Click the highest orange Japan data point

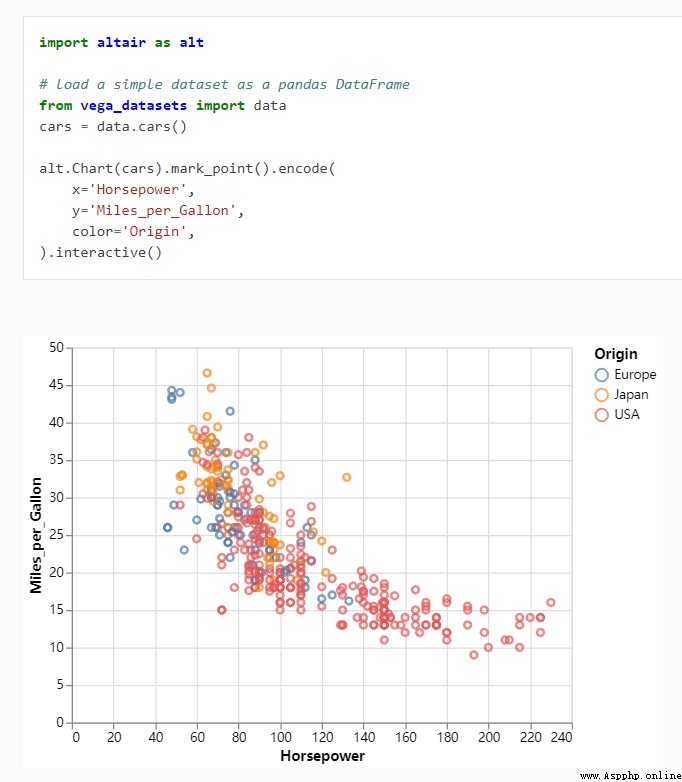coord(207,373)
